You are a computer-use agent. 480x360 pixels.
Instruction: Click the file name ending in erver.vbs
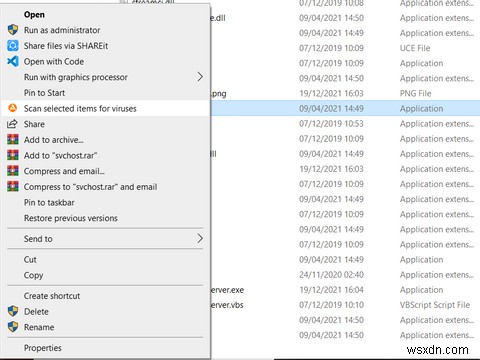[227, 305]
